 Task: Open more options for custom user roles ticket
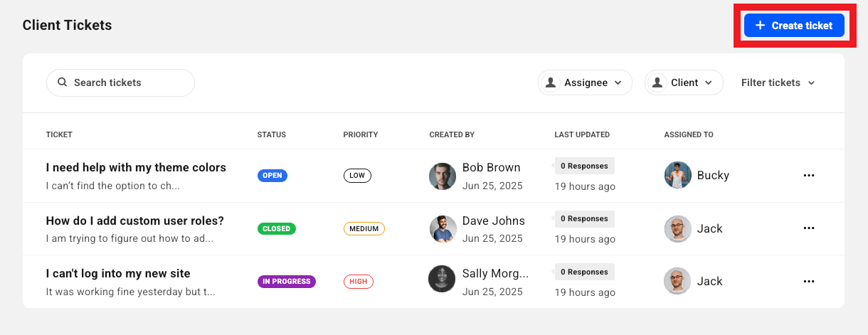pos(809,228)
